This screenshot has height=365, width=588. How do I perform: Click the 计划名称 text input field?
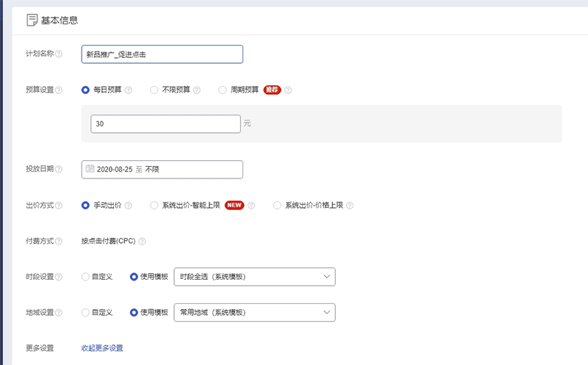point(162,54)
